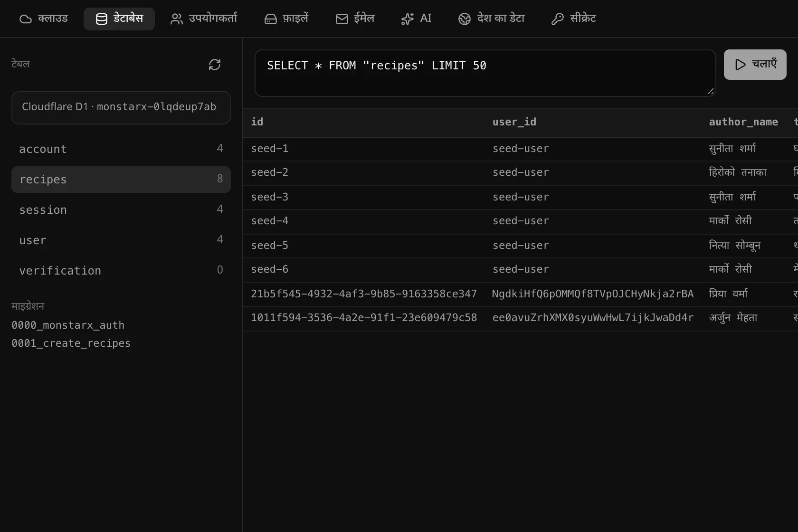Click user_id NgdkiHfQ6pOMMQf8TVpOJCHyNkja2rBA

593,294
